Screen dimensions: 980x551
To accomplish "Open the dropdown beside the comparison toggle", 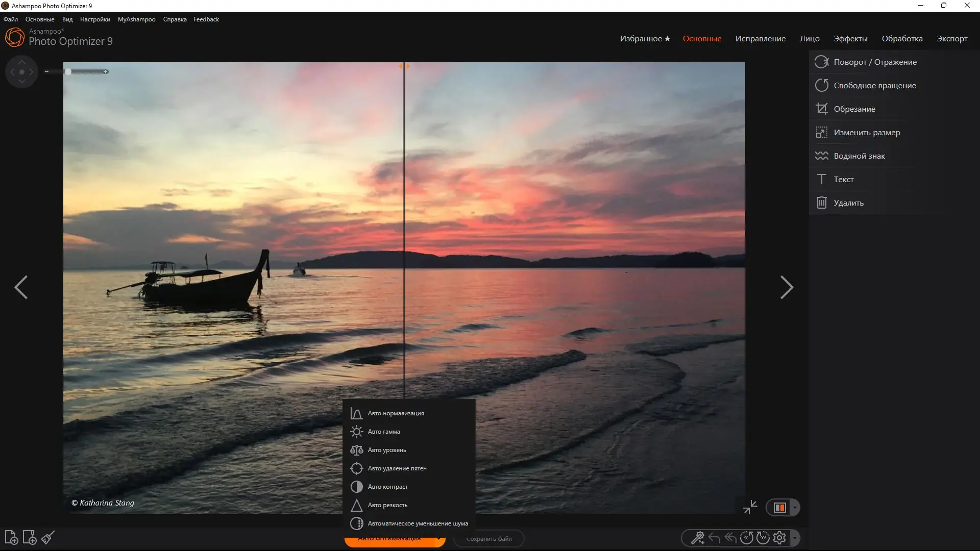I will pyautogui.click(x=794, y=507).
